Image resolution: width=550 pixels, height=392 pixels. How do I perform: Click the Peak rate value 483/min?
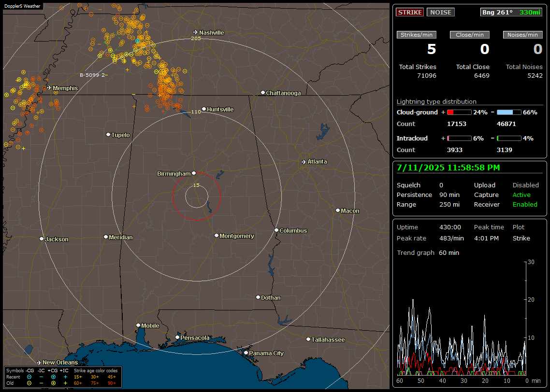451,238
